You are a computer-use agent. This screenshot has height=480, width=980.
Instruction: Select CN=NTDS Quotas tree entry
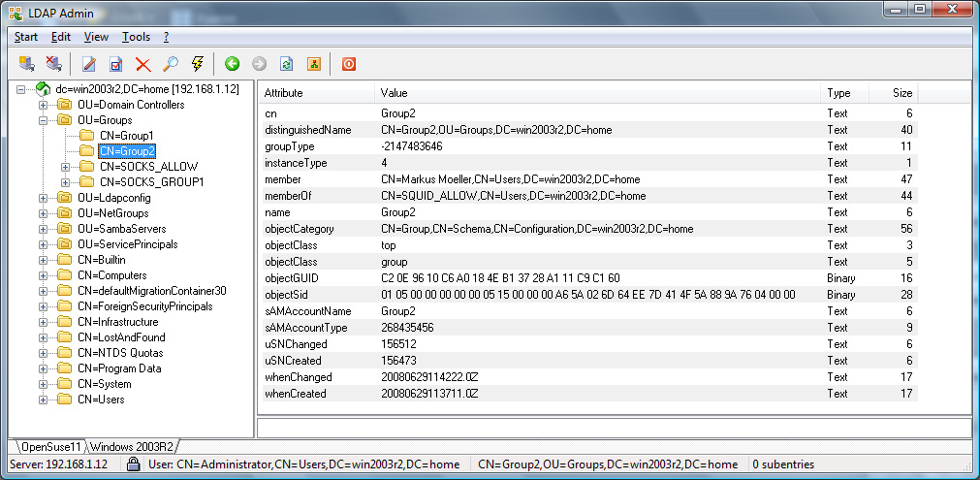(120, 353)
